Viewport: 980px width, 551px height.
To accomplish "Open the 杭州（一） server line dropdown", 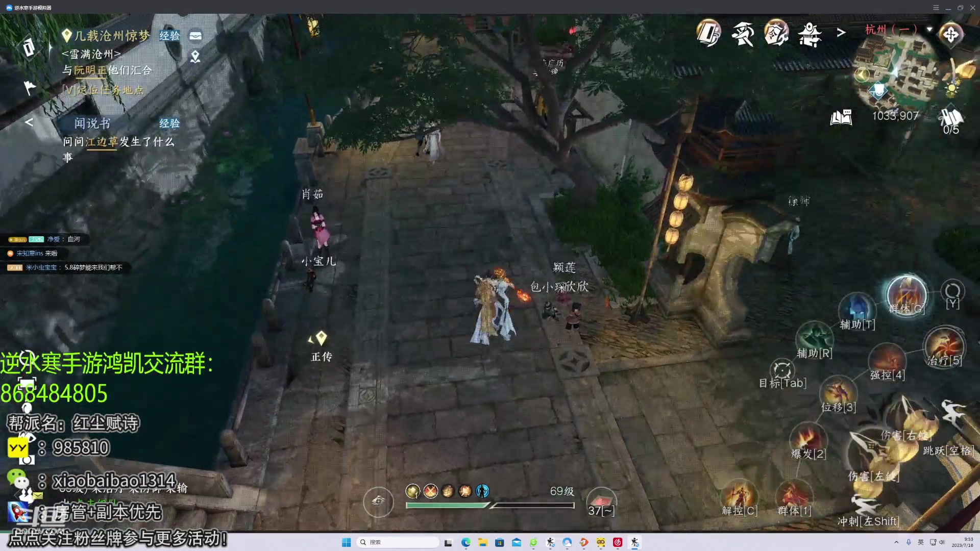I will click(x=898, y=29).
